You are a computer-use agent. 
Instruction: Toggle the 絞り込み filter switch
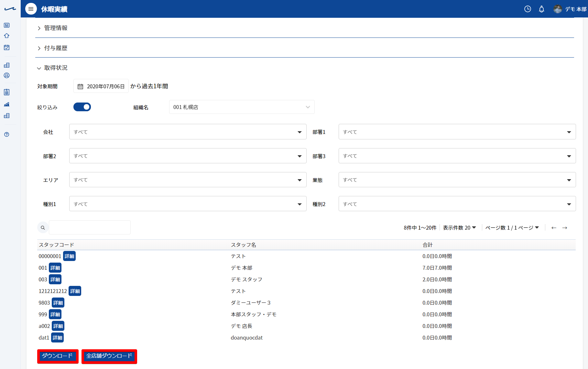[82, 107]
